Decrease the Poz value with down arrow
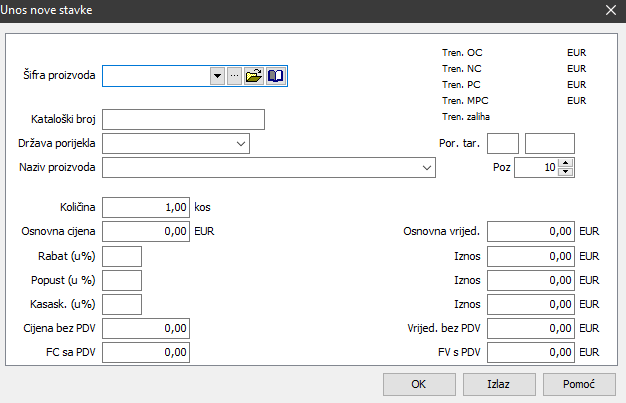The image size is (626, 403). point(566,172)
